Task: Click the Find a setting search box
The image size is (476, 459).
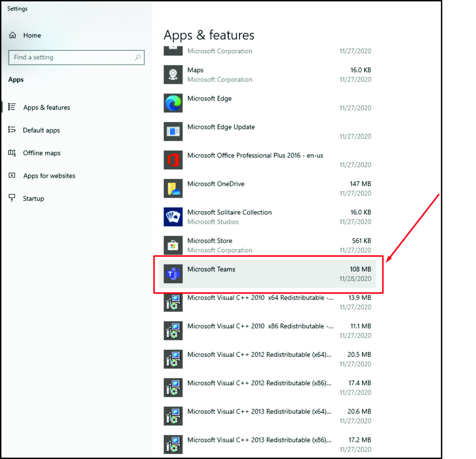Action: click(71, 57)
